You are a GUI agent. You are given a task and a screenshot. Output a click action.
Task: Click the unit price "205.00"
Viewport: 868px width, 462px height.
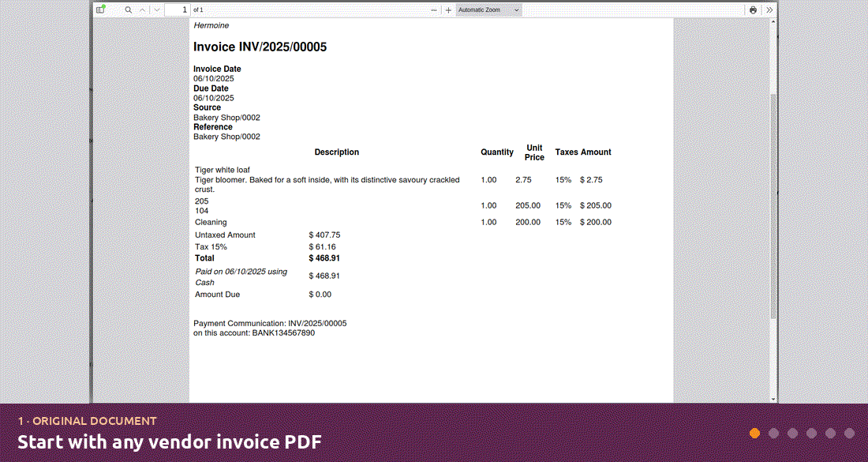point(528,205)
